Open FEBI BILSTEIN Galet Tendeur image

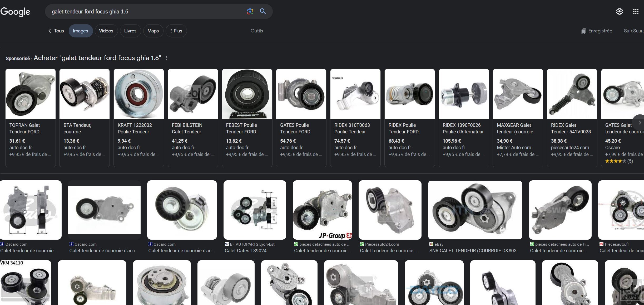(x=193, y=94)
